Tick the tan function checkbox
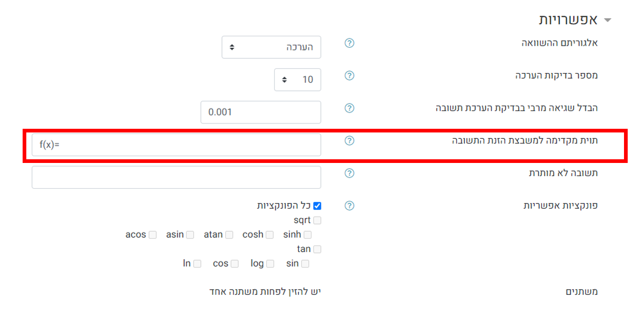This screenshot has width=644, height=328. pyautogui.click(x=317, y=250)
